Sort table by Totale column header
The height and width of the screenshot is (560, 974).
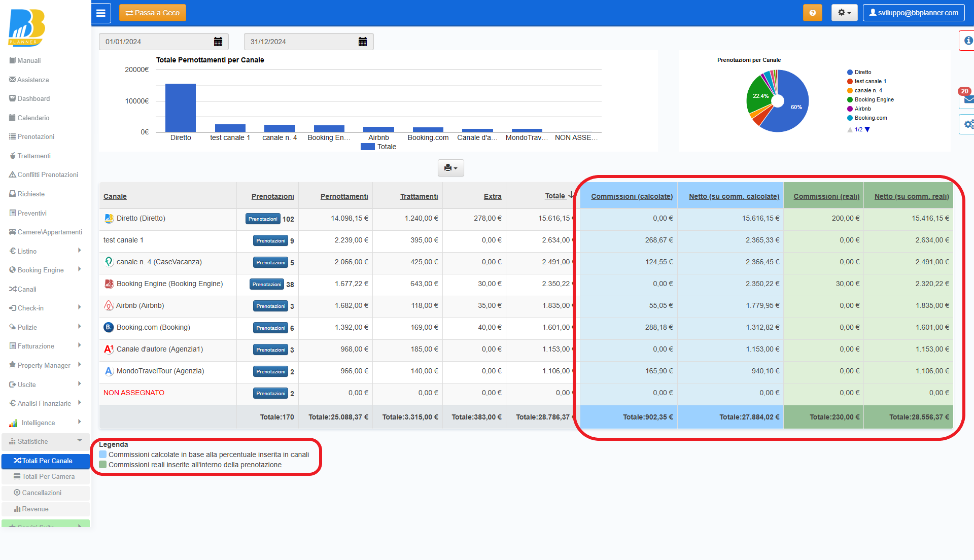coord(555,196)
